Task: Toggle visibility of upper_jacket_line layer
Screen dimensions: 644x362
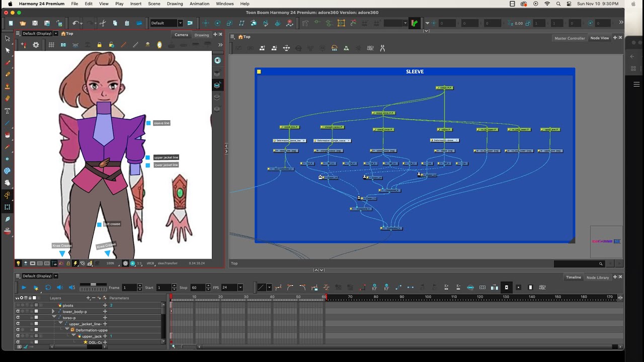Action: point(18,324)
